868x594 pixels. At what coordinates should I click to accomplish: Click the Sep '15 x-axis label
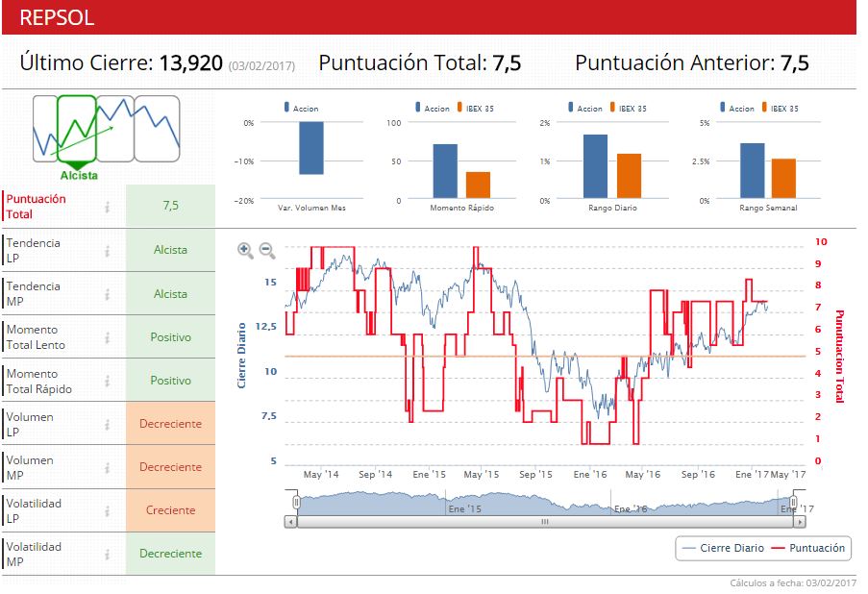point(535,475)
